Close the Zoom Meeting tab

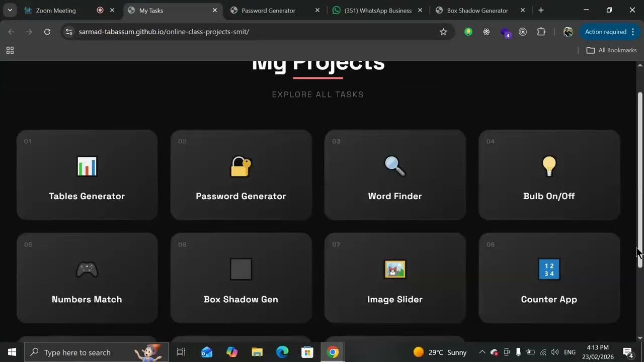112,10
